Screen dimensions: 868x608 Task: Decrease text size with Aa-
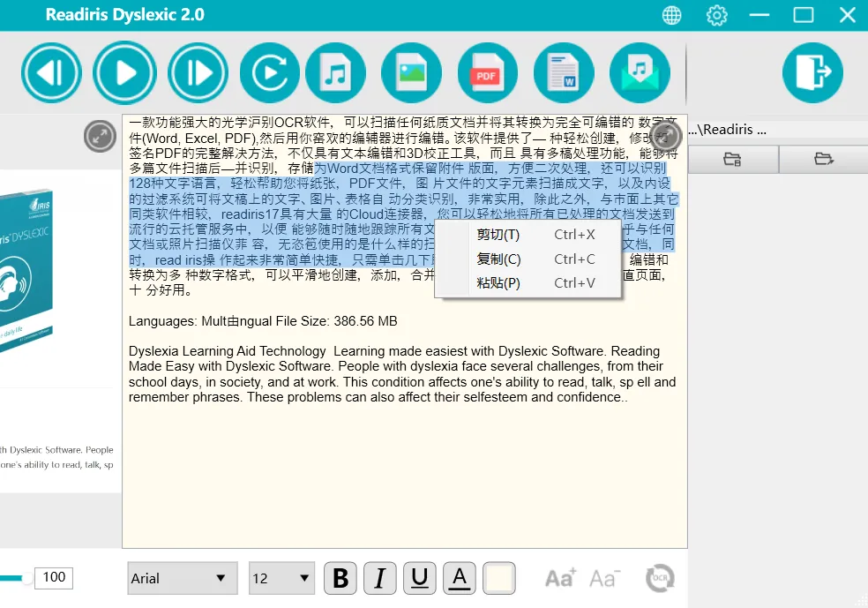click(604, 578)
